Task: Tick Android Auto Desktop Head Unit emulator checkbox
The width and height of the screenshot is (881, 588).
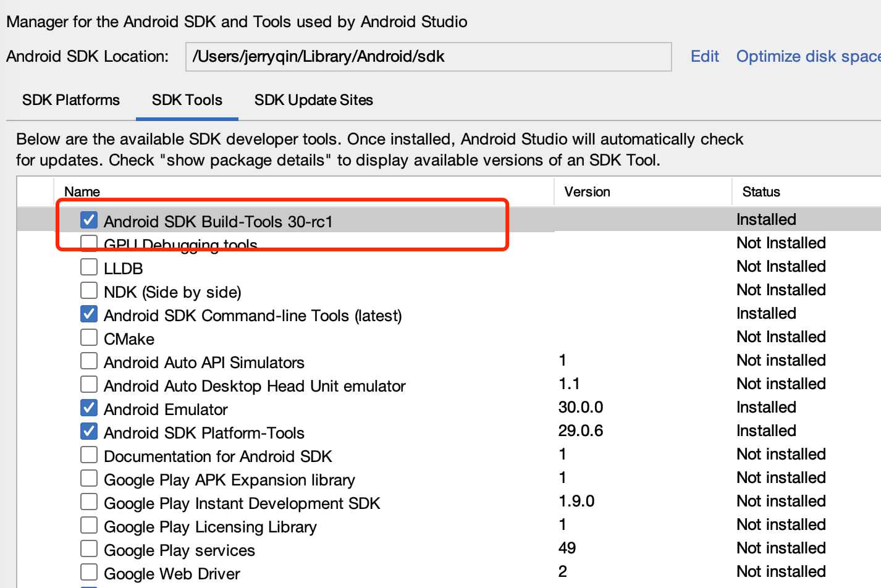Action: tap(89, 384)
